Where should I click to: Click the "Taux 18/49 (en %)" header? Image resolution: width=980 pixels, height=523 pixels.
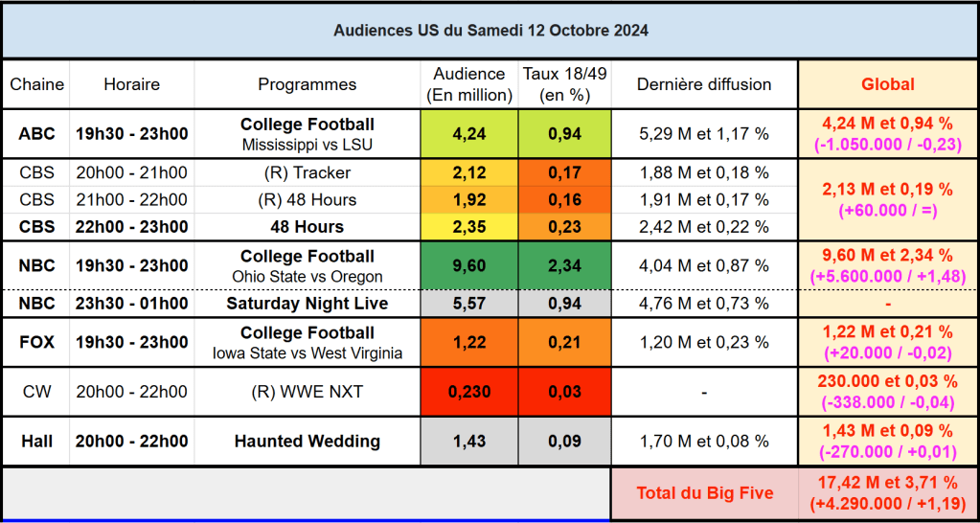564,84
